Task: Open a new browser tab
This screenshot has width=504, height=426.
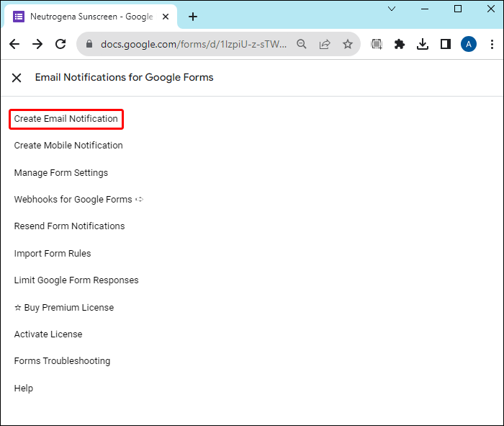Action: pos(193,17)
